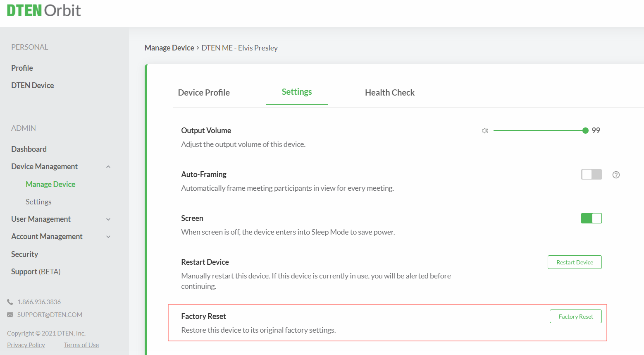Screen dimensions: 644x355
Task: Click the SUPPORT@DTEN.COM email link
Action: [x=50, y=315]
